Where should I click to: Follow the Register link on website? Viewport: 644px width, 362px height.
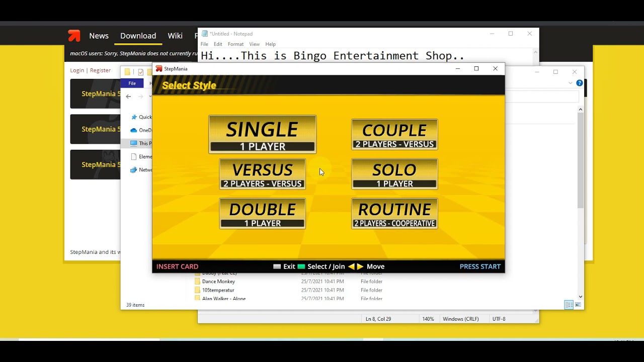click(x=100, y=70)
